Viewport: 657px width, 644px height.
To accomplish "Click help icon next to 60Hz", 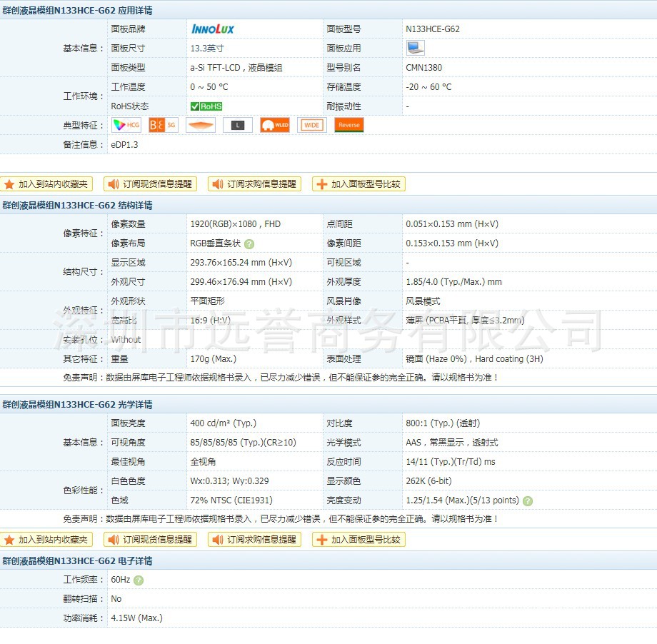I will pos(139,580).
